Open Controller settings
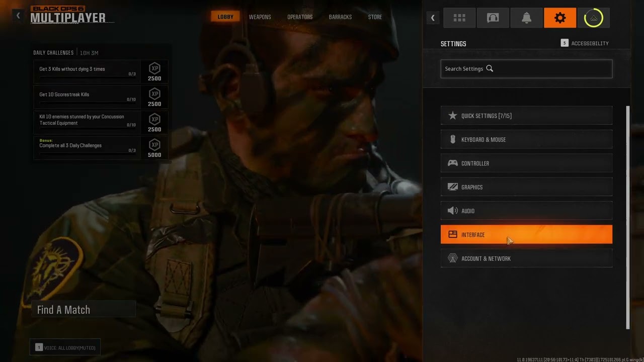 click(x=526, y=163)
